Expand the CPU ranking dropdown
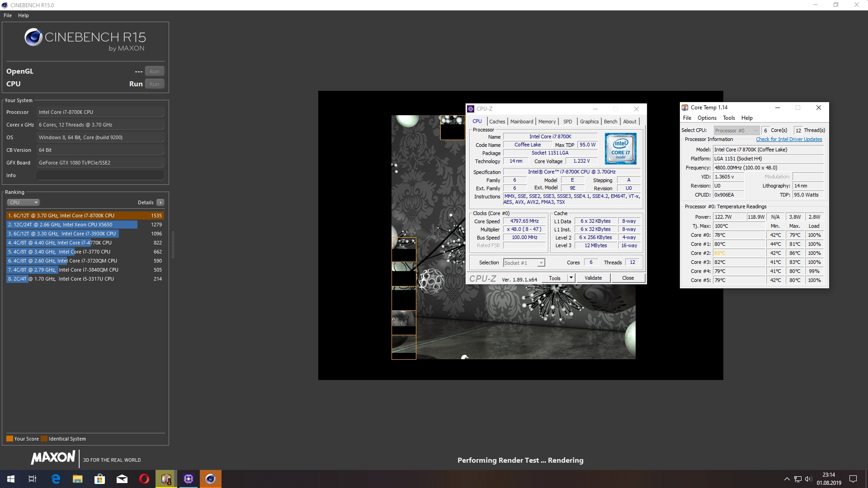This screenshot has width=868, height=488. [x=24, y=202]
